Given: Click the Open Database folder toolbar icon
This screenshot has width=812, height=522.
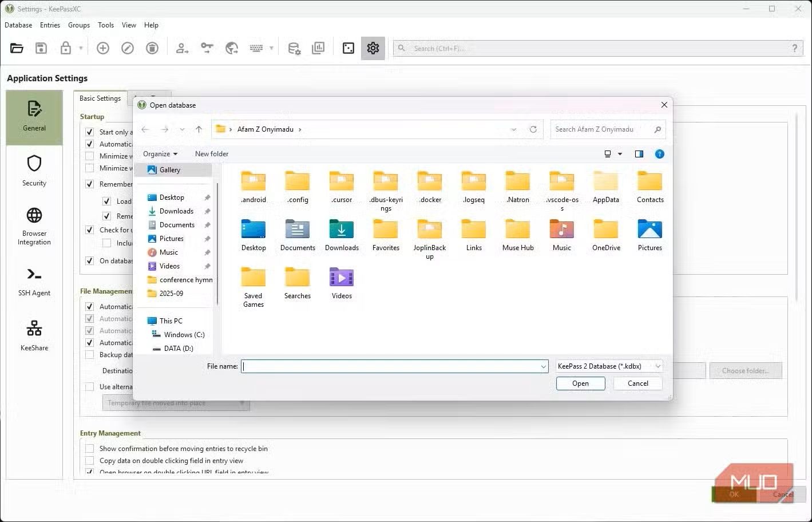Looking at the screenshot, I should (17, 48).
